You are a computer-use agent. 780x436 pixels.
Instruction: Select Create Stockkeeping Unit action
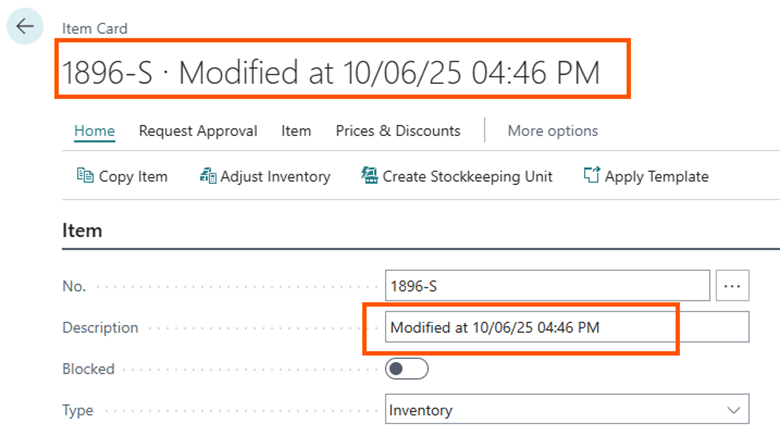coord(457,176)
